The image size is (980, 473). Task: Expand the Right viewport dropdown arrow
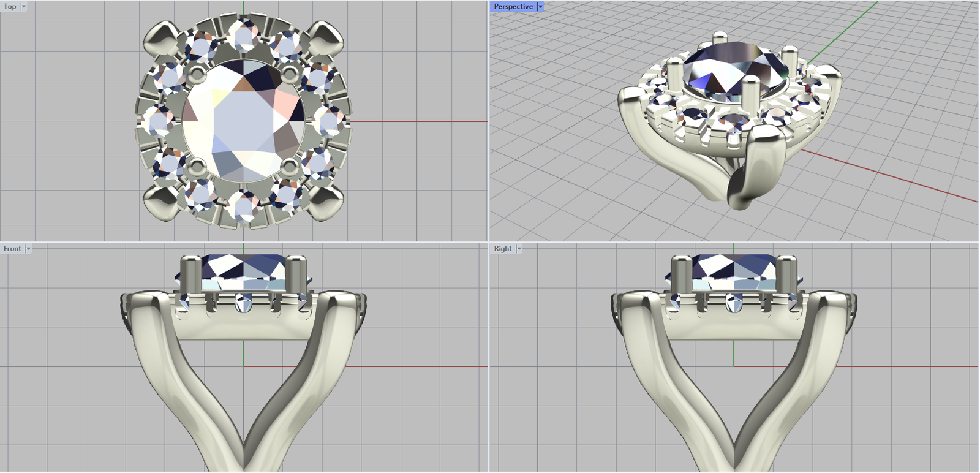(519, 249)
